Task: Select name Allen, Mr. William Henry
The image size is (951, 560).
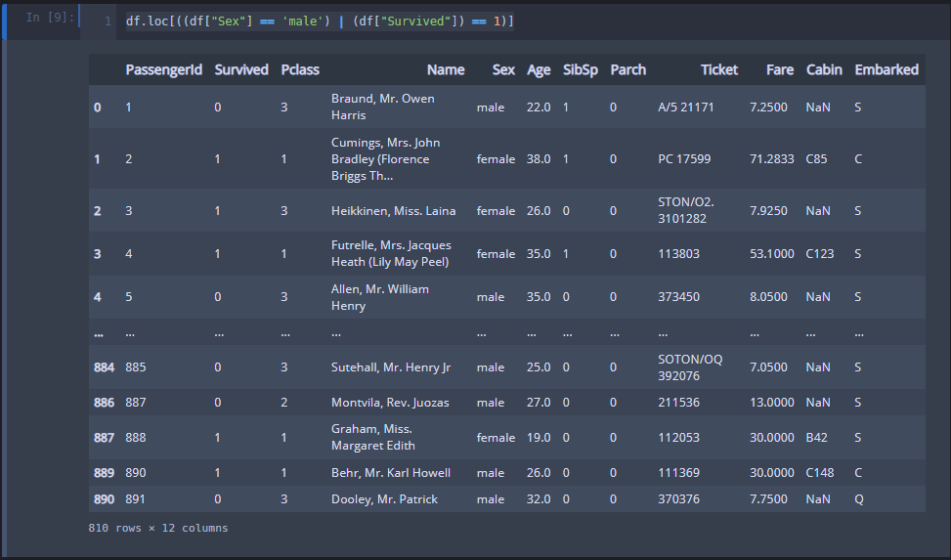Action: pyautogui.click(x=379, y=297)
